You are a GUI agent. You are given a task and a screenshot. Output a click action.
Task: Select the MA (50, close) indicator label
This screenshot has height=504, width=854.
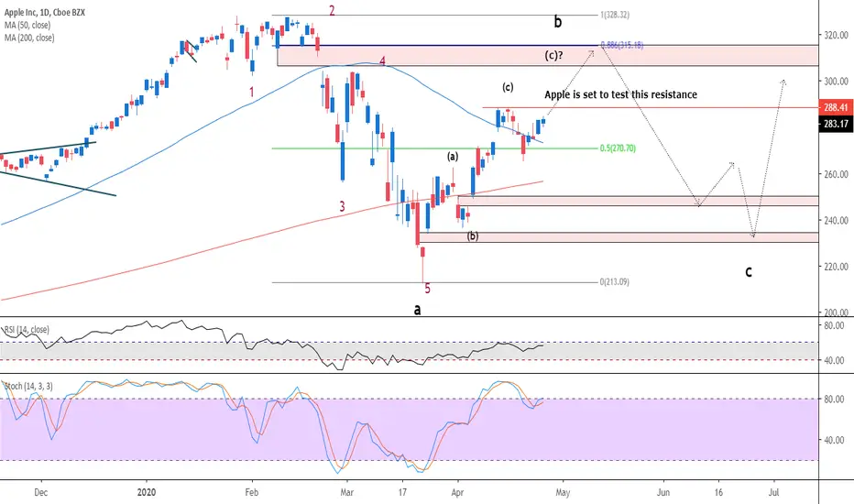pos(27,25)
